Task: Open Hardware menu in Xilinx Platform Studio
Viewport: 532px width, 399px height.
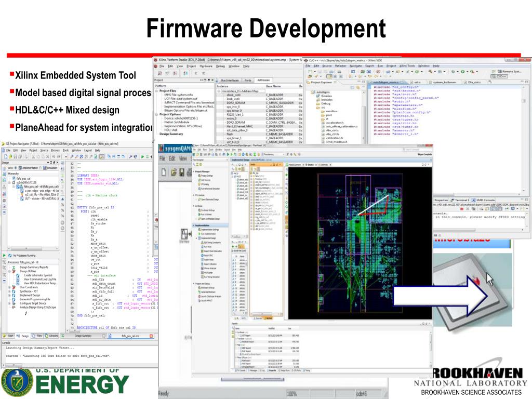Action: click(206, 66)
